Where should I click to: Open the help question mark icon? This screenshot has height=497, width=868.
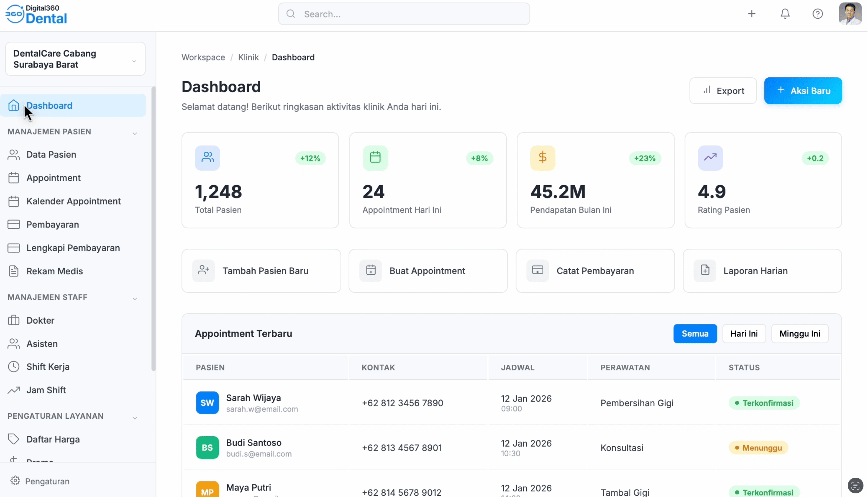817,14
